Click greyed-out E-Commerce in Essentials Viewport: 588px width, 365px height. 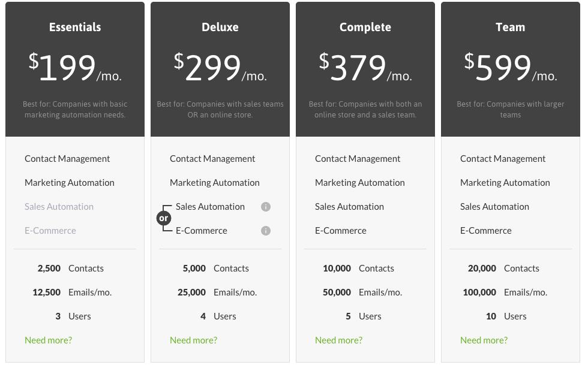coord(50,231)
